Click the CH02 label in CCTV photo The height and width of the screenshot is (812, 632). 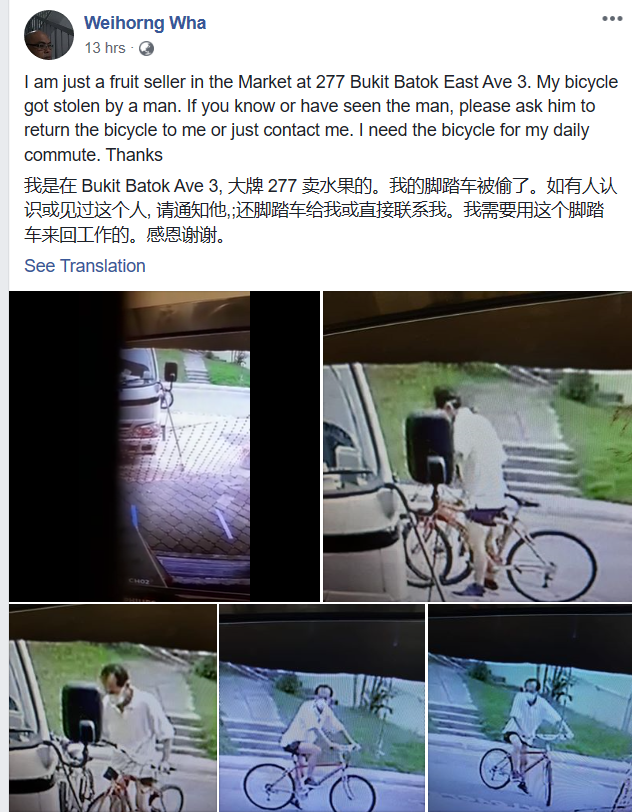pos(139,582)
